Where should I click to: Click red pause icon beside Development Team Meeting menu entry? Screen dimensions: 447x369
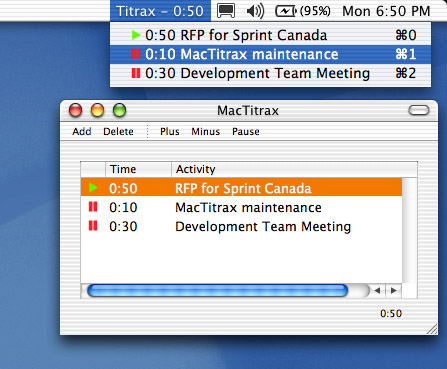click(x=136, y=73)
